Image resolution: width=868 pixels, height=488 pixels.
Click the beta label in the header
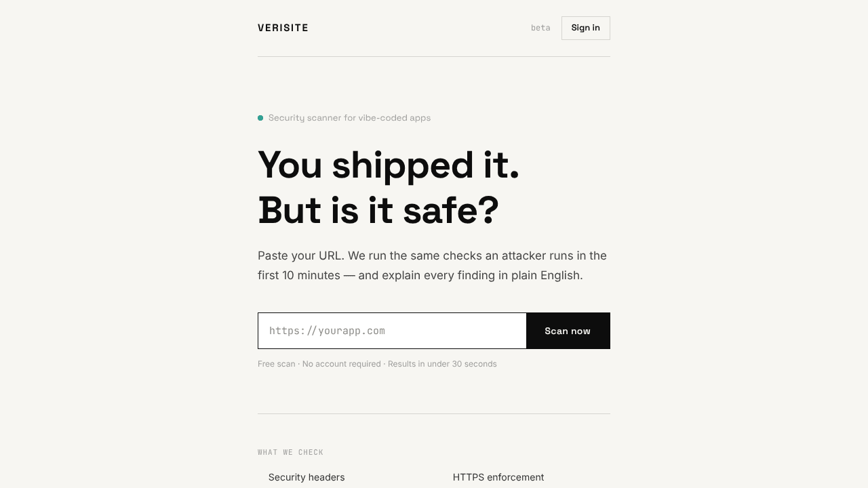tap(540, 28)
